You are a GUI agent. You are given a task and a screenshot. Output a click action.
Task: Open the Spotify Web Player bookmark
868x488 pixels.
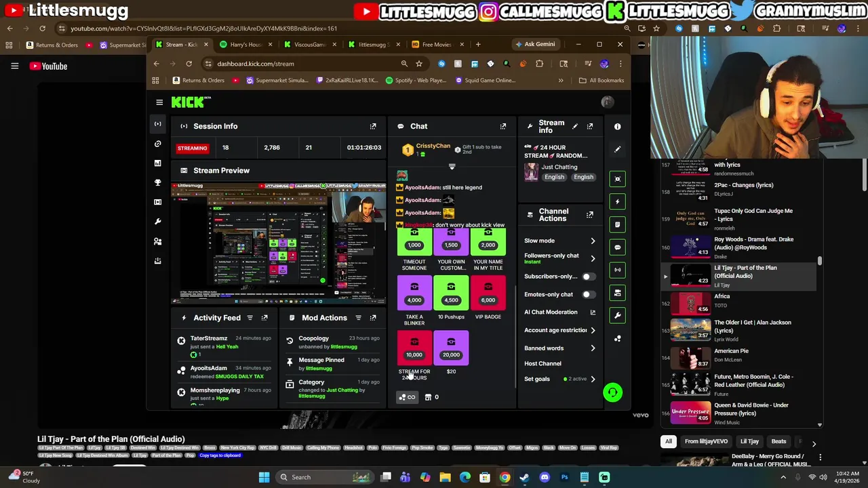pyautogui.click(x=416, y=80)
